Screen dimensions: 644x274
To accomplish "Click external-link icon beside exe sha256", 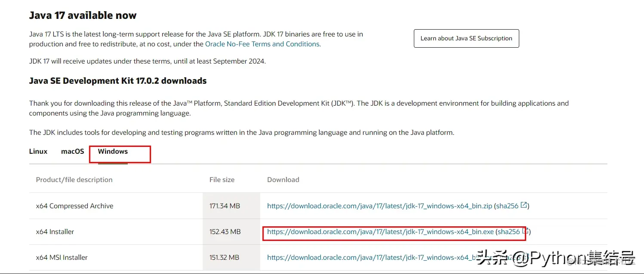I will (524, 231).
